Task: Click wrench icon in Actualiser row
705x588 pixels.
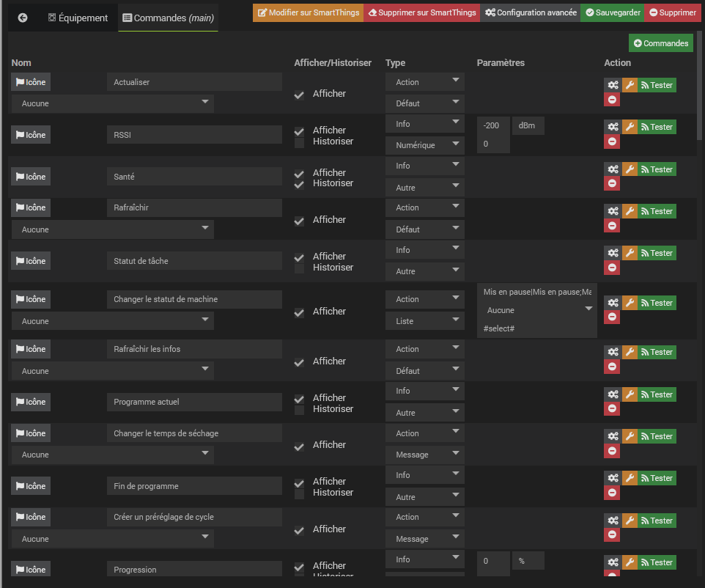Action: [630, 85]
